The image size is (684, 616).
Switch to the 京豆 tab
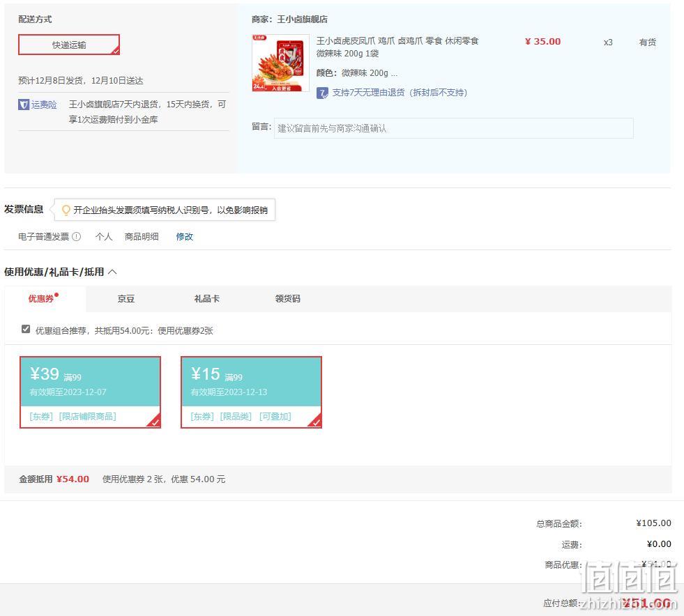[x=126, y=299]
